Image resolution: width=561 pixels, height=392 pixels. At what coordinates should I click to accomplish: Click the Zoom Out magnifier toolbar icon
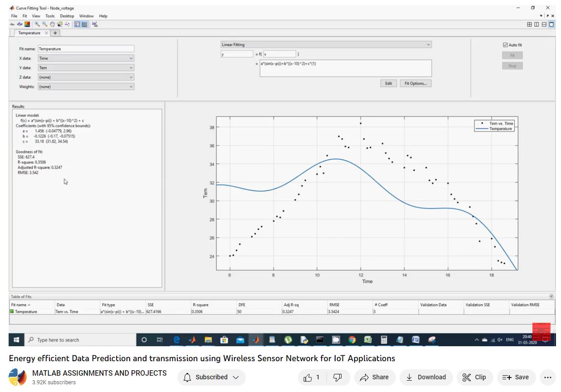click(x=44, y=24)
